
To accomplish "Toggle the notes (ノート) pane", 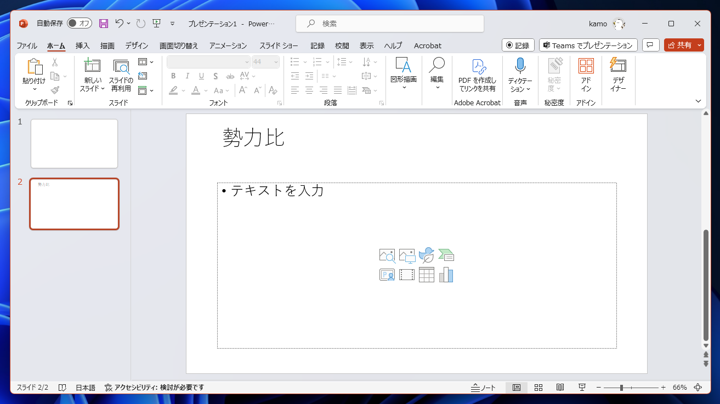I will coord(484,388).
